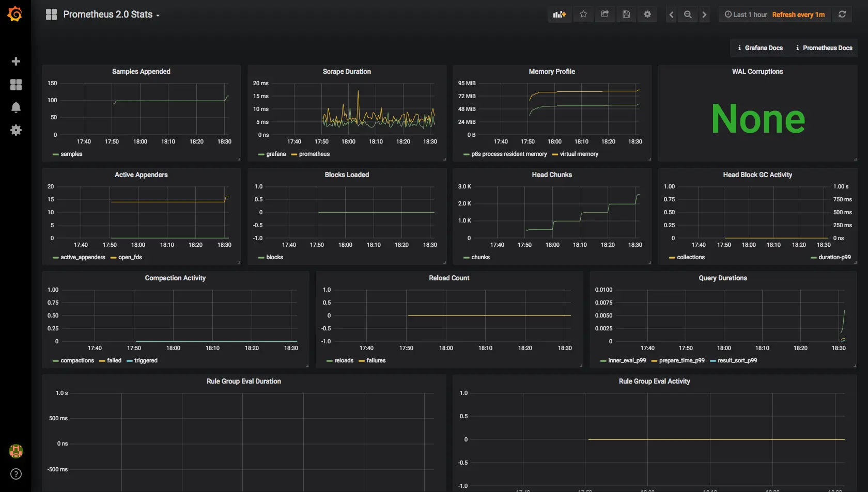Open dashboard settings gear icon
This screenshot has width=868, height=492.
(647, 14)
